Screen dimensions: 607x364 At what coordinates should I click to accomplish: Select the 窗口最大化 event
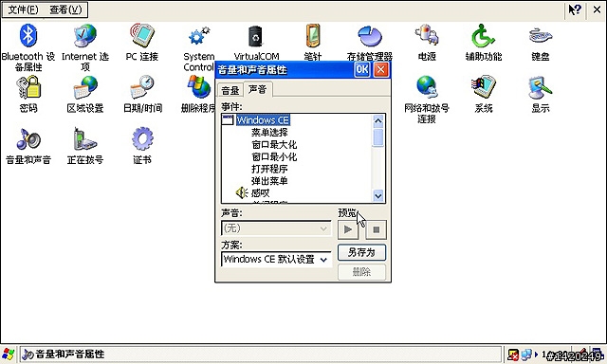point(274,145)
